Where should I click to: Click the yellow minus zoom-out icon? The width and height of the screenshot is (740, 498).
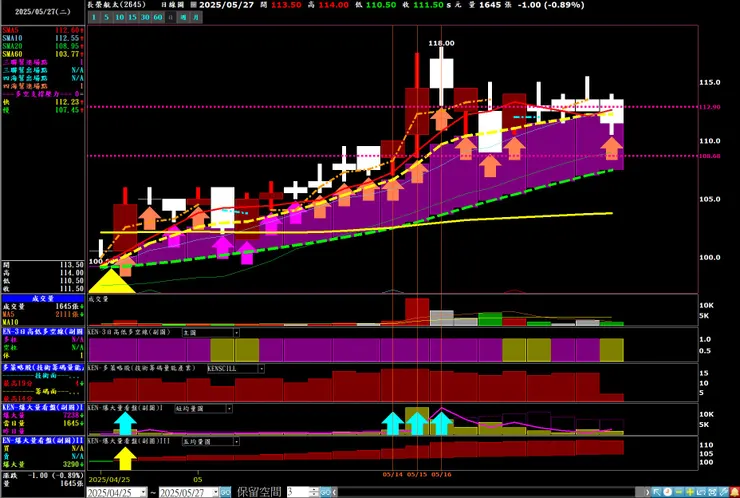(679, 492)
